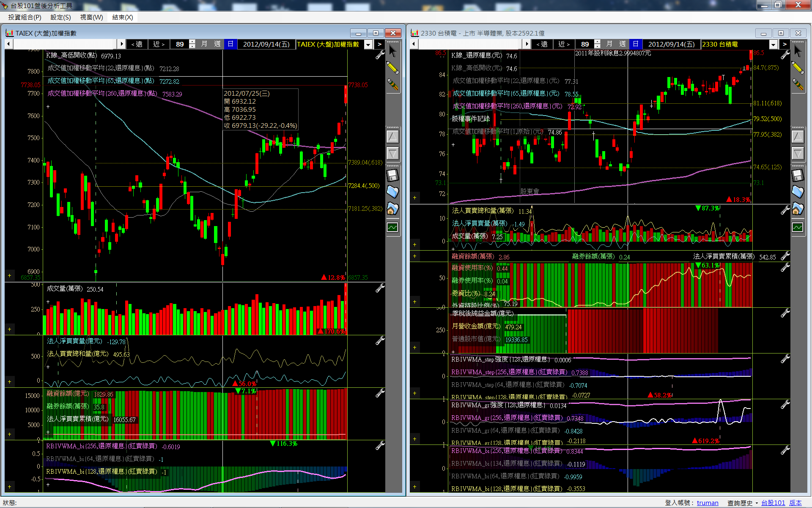This screenshot has height=508, width=812.
Task: Pick the striped crayon tool in 2330 window
Action: pyautogui.click(x=798, y=84)
